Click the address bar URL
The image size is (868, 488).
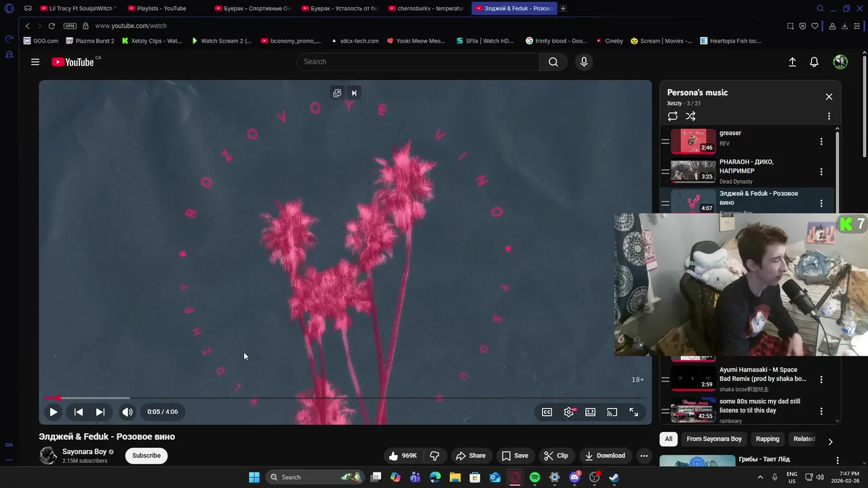tap(131, 26)
